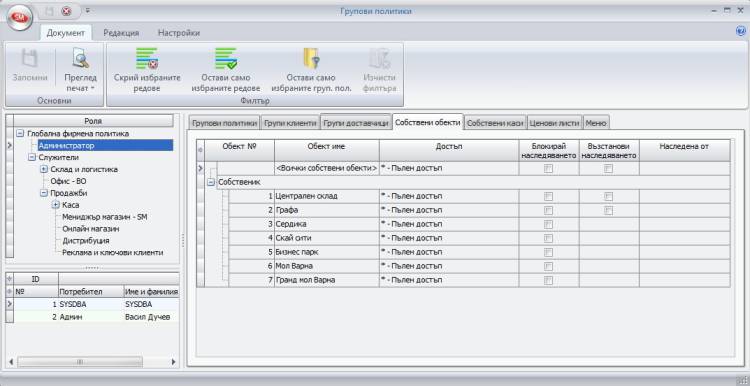The image size is (750, 386).
Task: Select the SYSDBA user row
Action: 96,304
